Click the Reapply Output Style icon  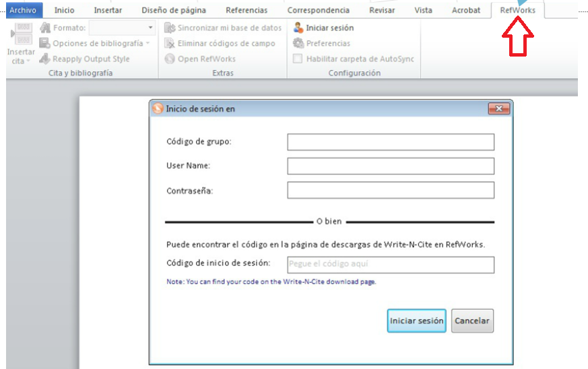[x=44, y=59]
